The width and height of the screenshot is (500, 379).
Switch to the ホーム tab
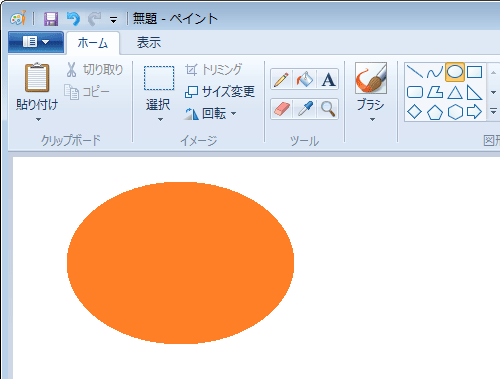pos(93,43)
